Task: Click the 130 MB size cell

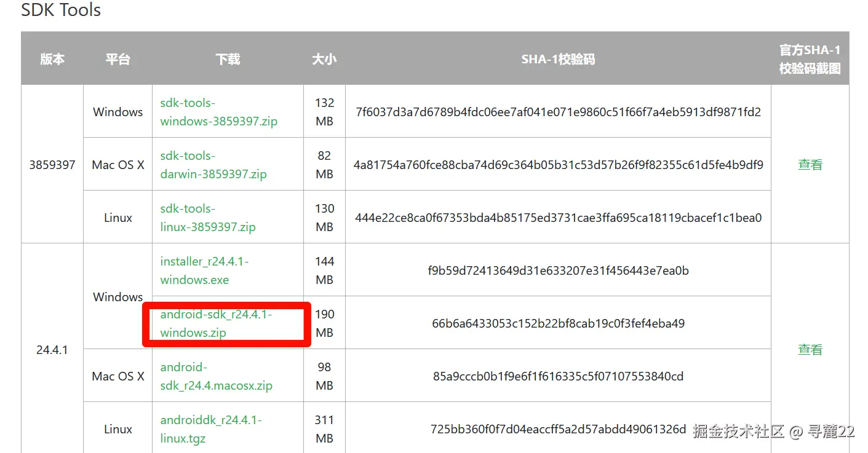Action: (324, 218)
